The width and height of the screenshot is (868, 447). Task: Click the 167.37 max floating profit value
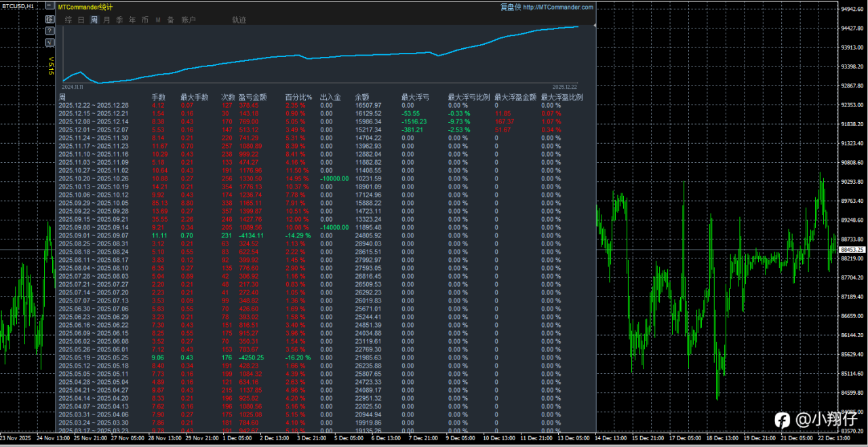[505, 121]
